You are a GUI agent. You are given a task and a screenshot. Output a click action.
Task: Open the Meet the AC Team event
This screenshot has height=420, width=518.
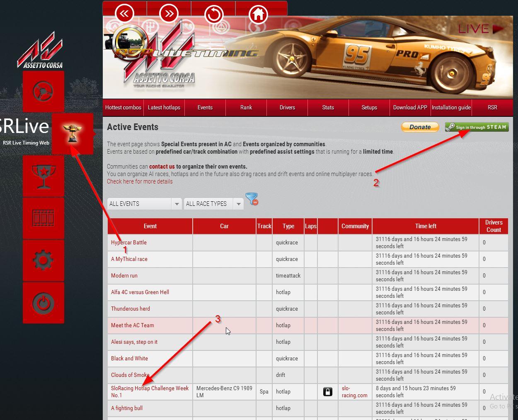click(x=133, y=325)
